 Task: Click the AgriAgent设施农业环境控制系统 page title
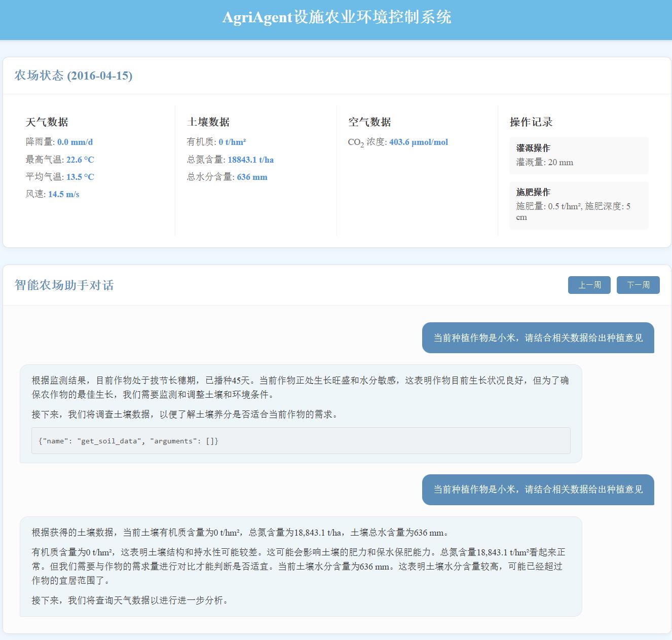(337, 18)
